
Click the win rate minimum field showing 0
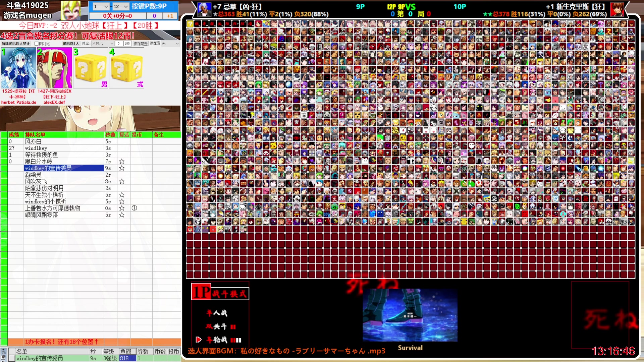[x=119, y=44]
